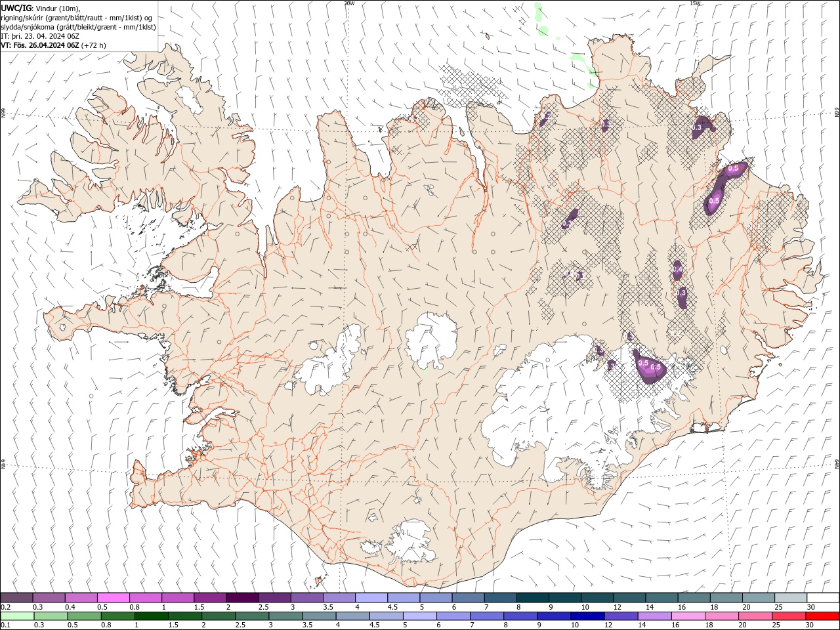Select the violet-pink swatch labeled 1 in upper row
The width and height of the screenshot is (840, 630).
(x=177, y=598)
